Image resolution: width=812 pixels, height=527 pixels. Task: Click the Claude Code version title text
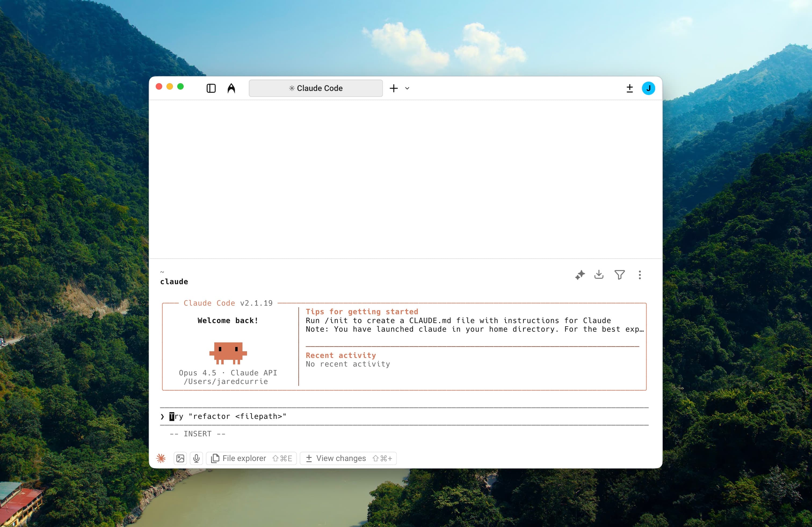click(x=228, y=303)
